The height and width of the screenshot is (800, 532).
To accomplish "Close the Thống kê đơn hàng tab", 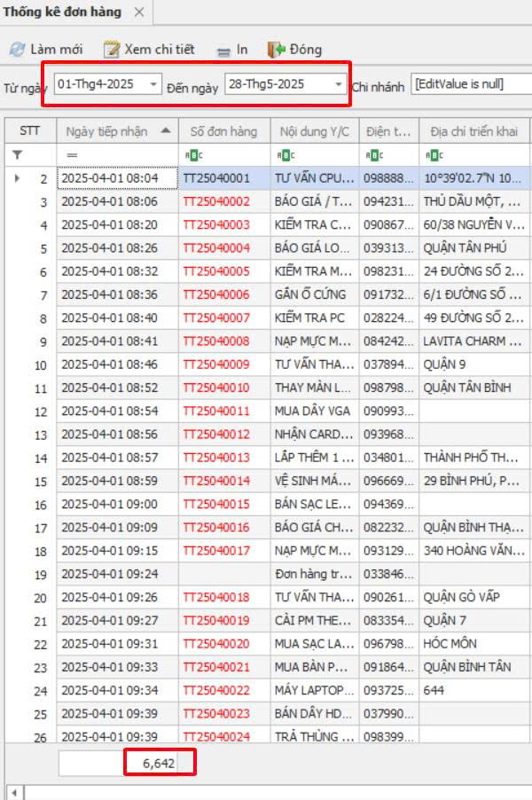I will pyautogui.click(x=139, y=12).
